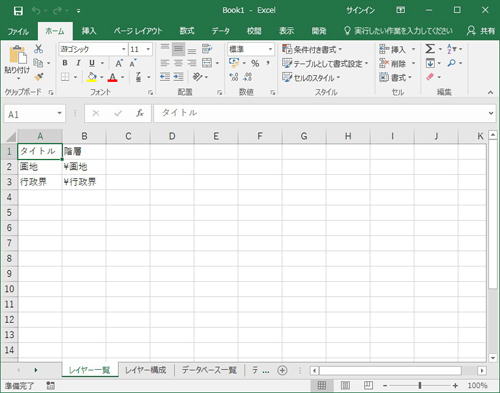Toggle middle vertical alignment
This screenshot has height=393, width=500.
(178, 49)
